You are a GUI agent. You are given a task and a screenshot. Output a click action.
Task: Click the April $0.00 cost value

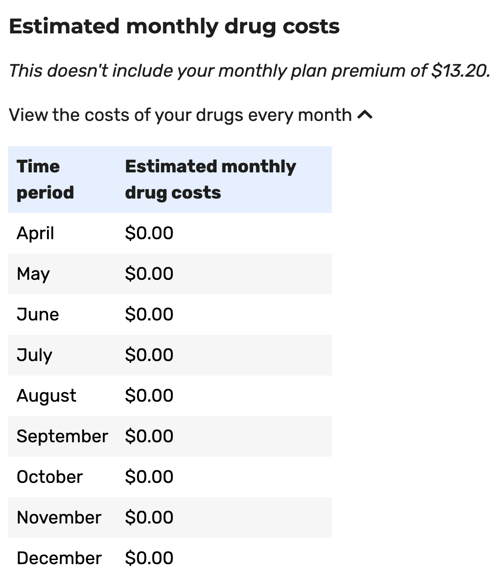coord(149,233)
